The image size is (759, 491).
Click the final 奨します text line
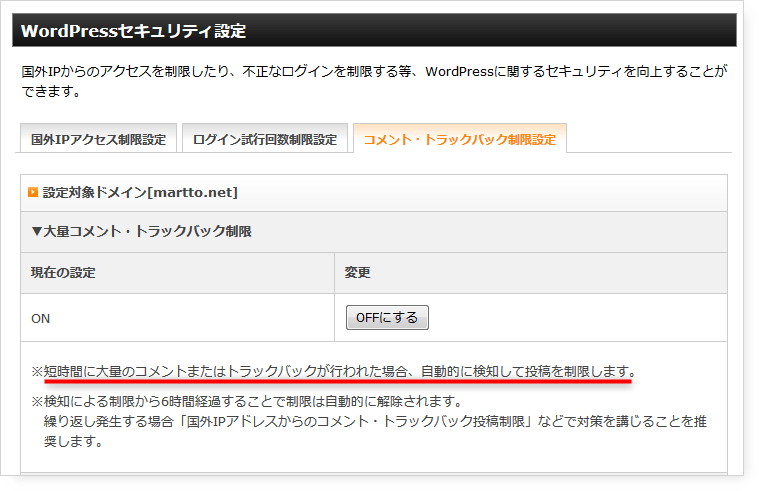pos(75,440)
